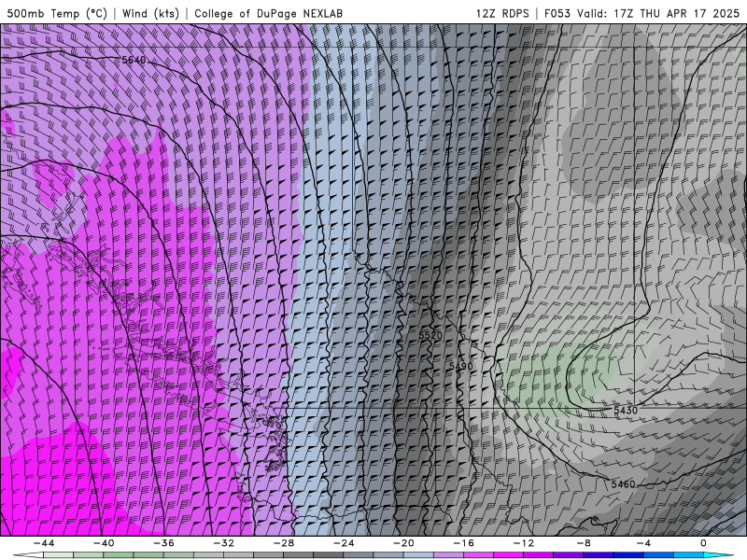Screen dimensions: 747x560
Task: Click the 0 colorbar scale label
Action: pyautogui.click(x=704, y=543)
